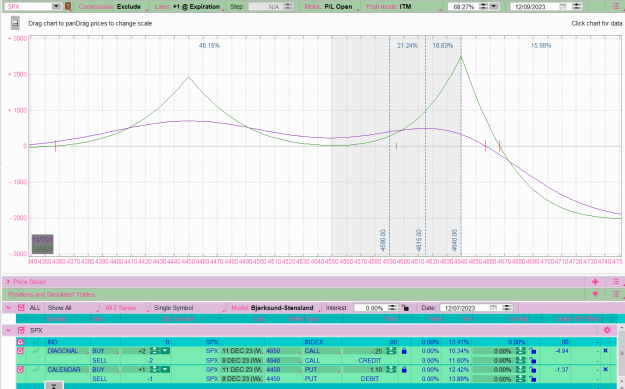Uncheck the ALL positions checkbox
This screenshot has height=389, width=625.
tap(21, 308)
